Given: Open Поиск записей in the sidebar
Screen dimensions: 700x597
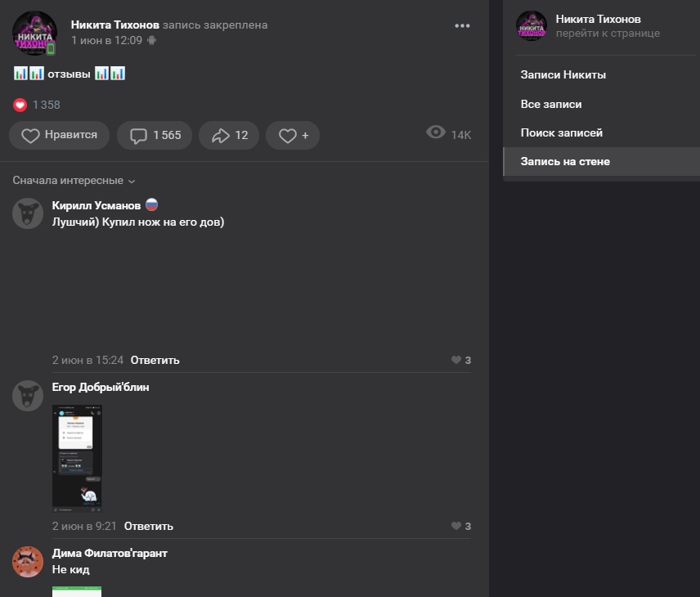Looking at the screenshot, I should tap(561, 132).
